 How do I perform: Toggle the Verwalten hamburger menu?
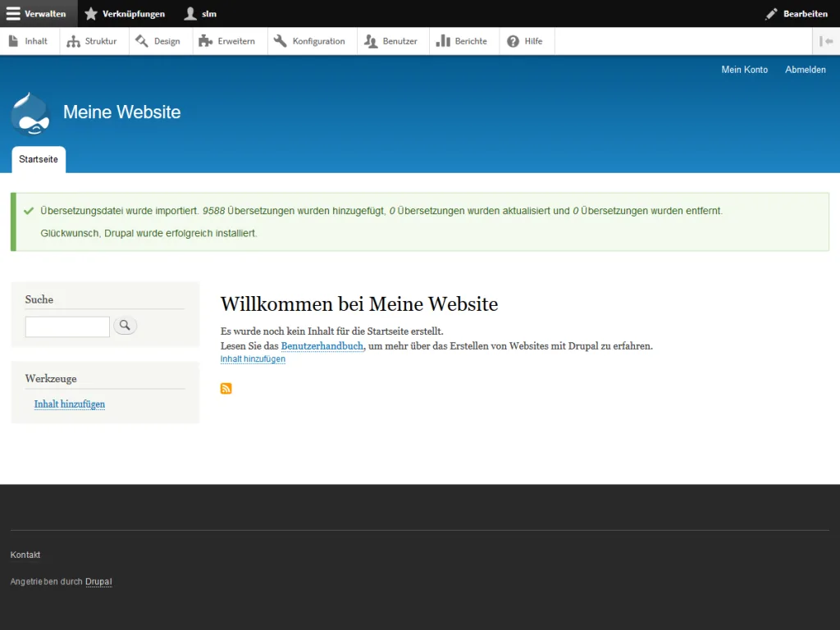(37, 14)
